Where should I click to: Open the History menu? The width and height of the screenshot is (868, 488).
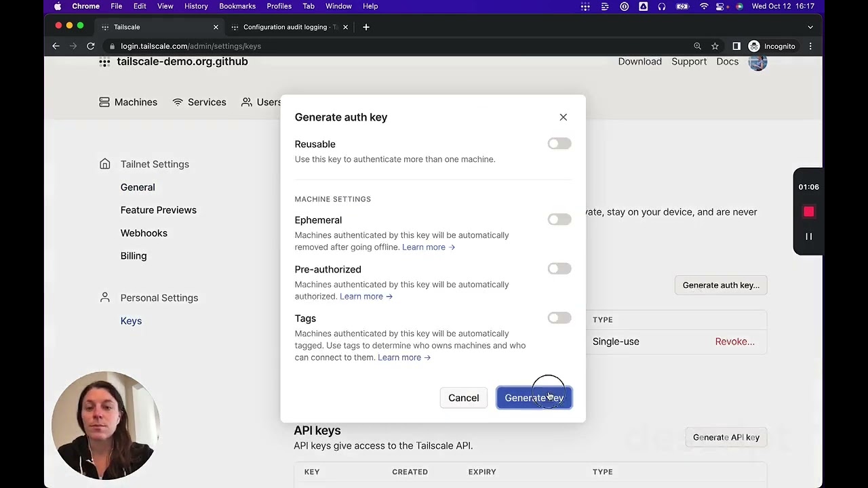tap(196, 6)
